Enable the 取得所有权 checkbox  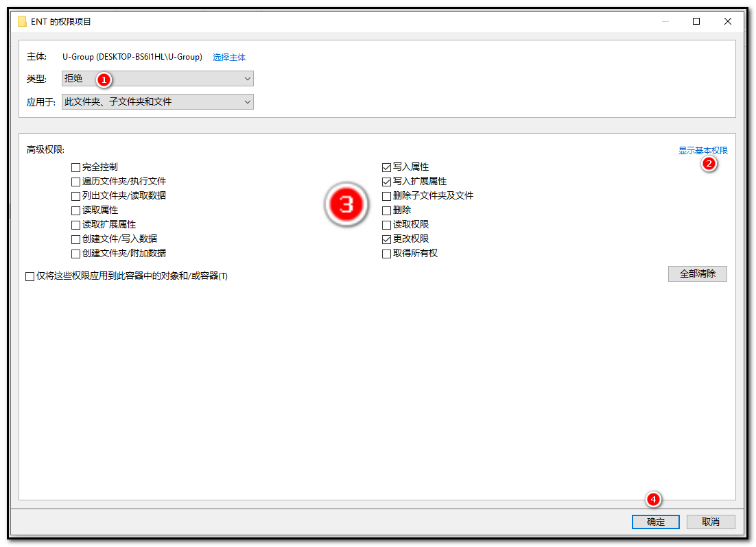click(x=387, y=254)
